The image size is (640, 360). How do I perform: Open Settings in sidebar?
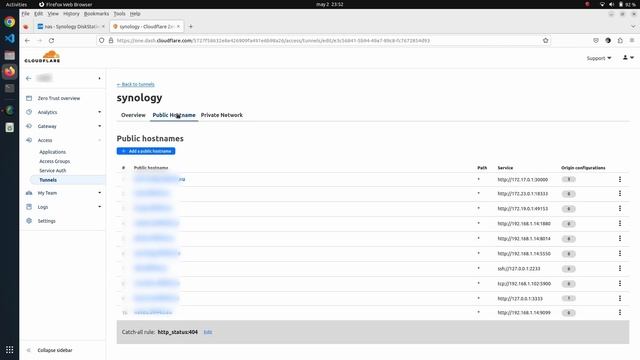point(47,221)
